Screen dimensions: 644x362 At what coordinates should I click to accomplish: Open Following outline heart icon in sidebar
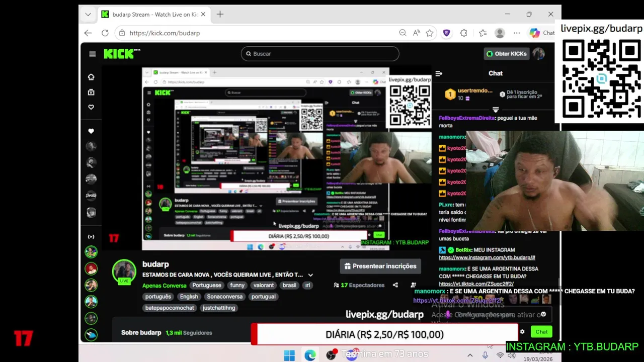pyautogui.click(x=91, y=107)
